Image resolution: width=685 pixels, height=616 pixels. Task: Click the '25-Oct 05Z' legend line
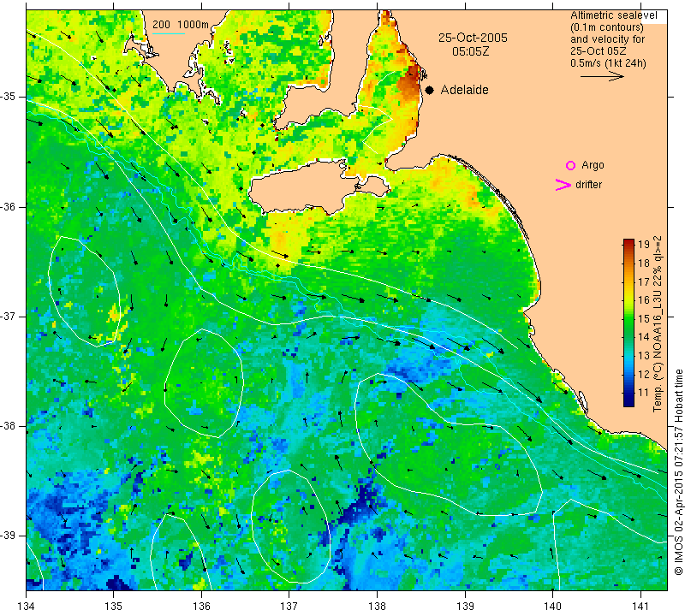598,51
